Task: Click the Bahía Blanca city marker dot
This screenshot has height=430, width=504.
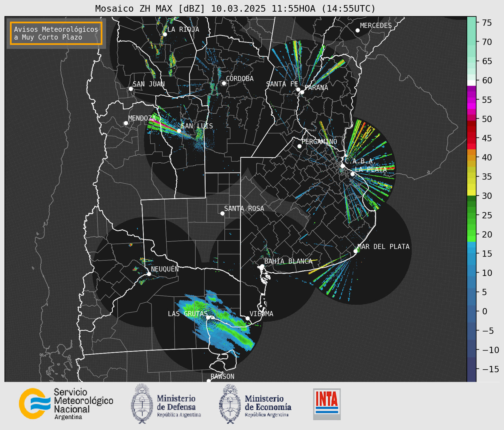Action: [x=262, y=266]
